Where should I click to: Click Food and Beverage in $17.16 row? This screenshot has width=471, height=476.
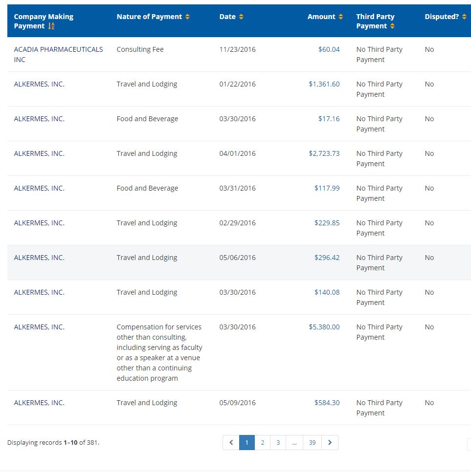click(147, 119)
